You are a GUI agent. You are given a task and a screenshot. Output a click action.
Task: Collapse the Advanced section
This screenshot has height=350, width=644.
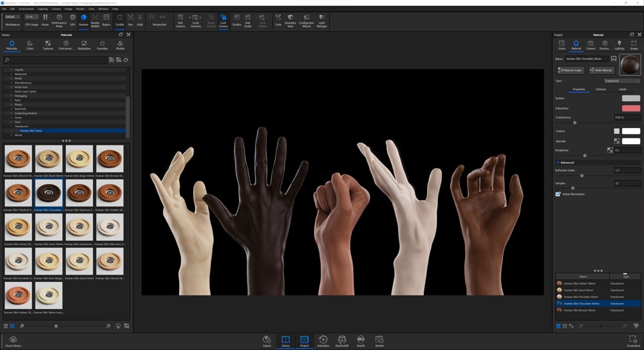[x=558, y=162]
